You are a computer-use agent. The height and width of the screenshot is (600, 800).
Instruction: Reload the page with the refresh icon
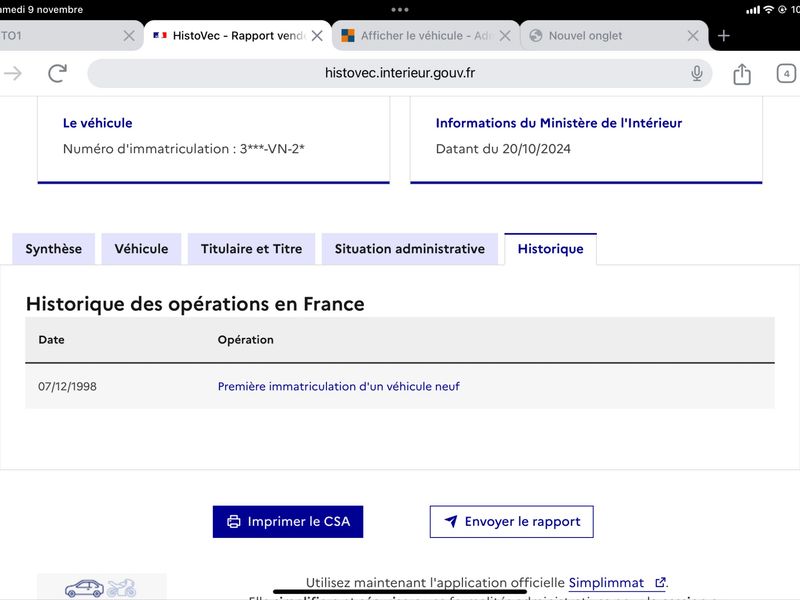(58, 73)
